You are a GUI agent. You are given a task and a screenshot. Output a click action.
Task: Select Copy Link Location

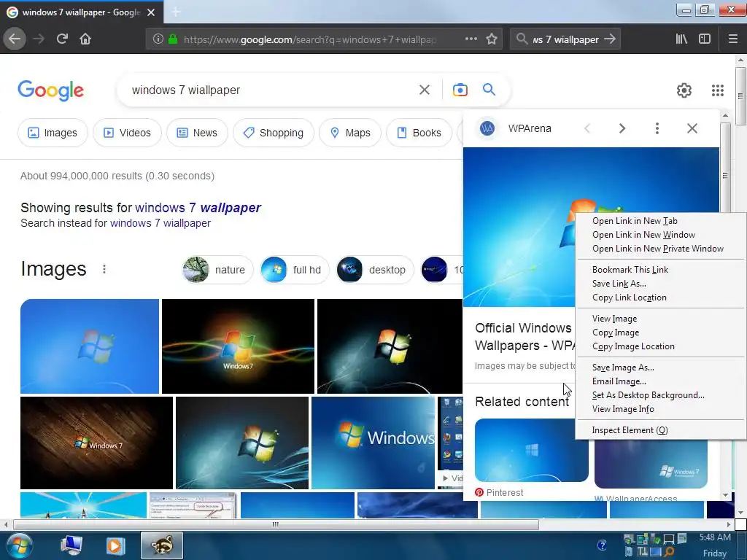point(660,297)
